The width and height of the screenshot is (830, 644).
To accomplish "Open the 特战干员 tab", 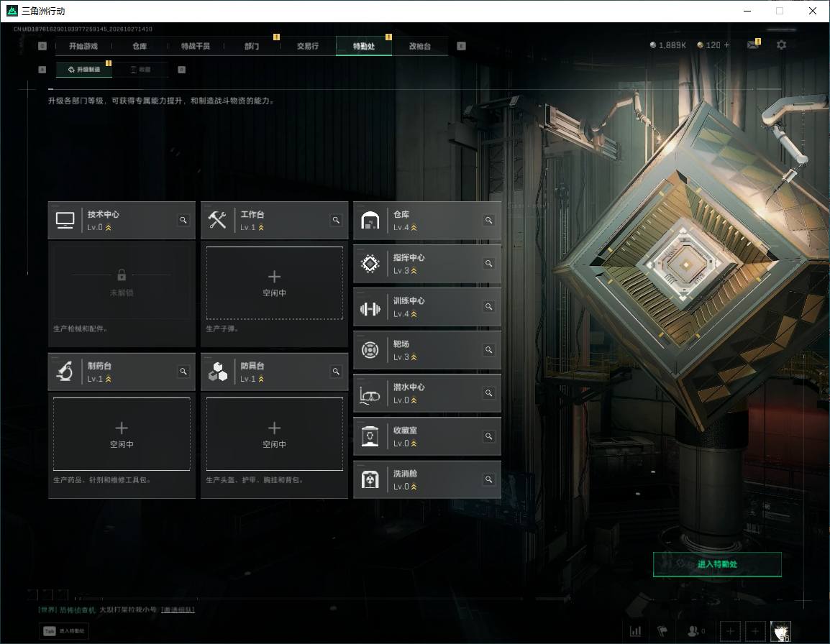I will point(196,46).
